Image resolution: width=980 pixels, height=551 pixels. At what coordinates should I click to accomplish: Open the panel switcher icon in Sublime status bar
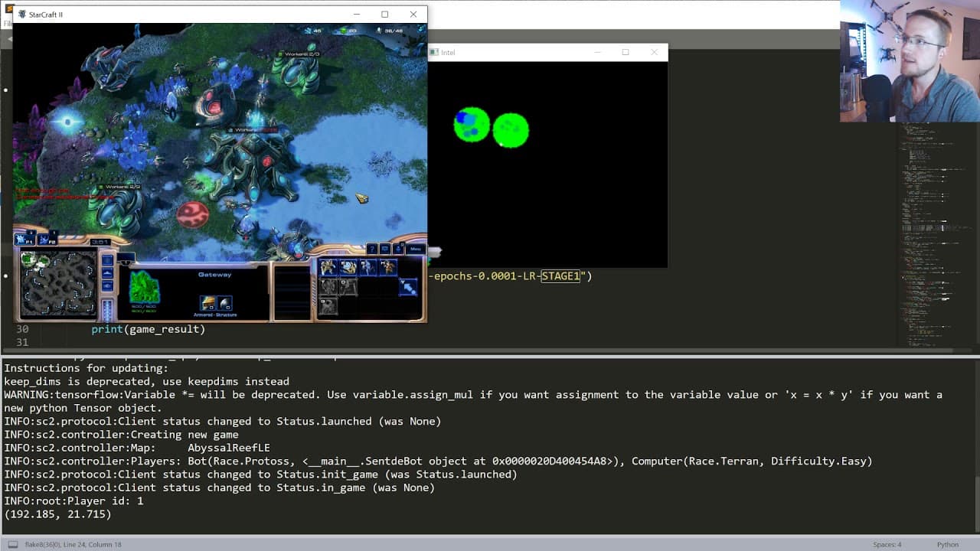tap(12, 544)
